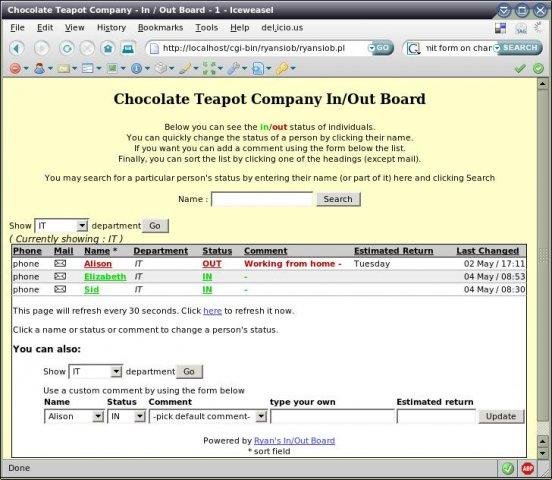The height and width of the screenshot is (480, 552).
Task: Click the mail envelope icon for Alison
Action: coord(60,263)
